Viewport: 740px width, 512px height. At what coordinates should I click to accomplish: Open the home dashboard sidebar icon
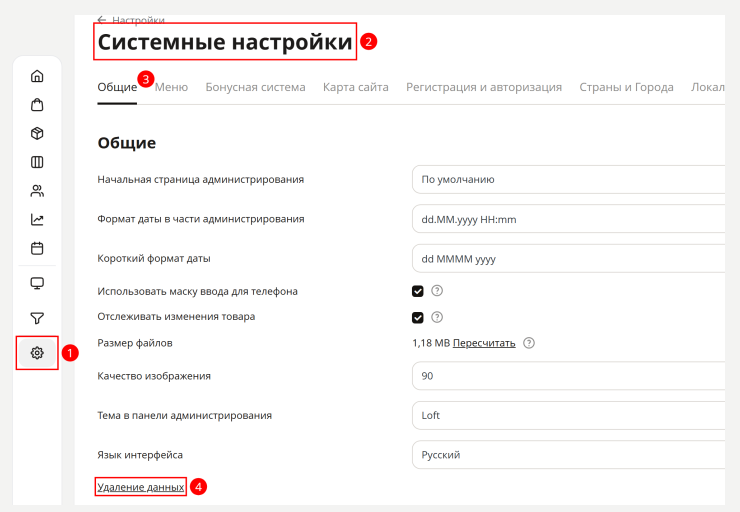(x=37, y=76)
